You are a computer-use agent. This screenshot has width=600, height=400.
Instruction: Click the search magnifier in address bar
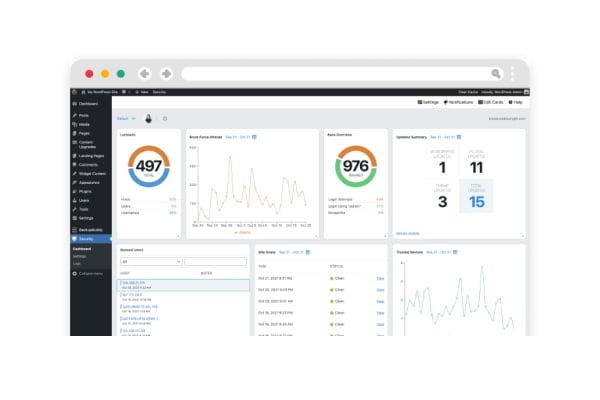point(495,73)
